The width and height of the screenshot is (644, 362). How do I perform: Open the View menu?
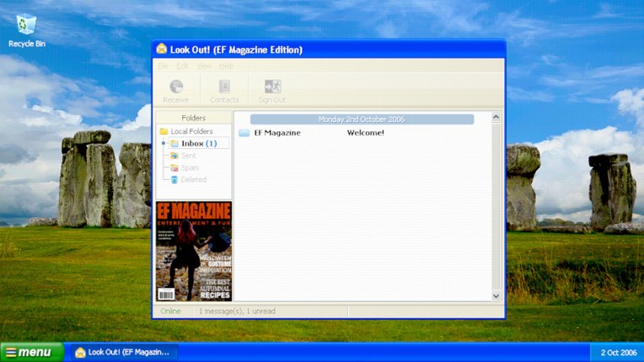click(204, 66)
